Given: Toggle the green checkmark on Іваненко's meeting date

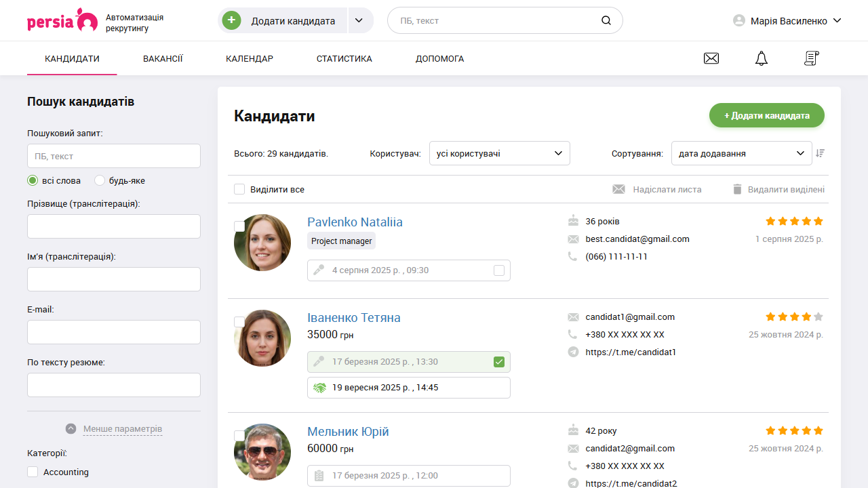Looking at the screenshot, I should coord(499,361).
